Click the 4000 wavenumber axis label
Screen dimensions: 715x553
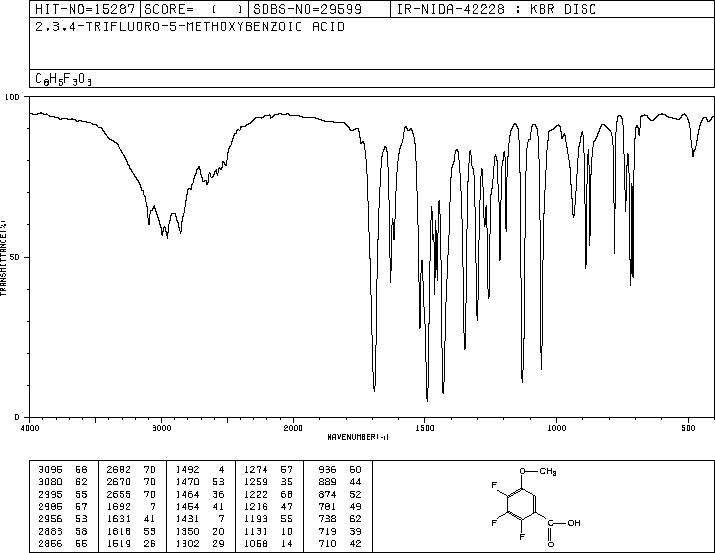[30, 428]
